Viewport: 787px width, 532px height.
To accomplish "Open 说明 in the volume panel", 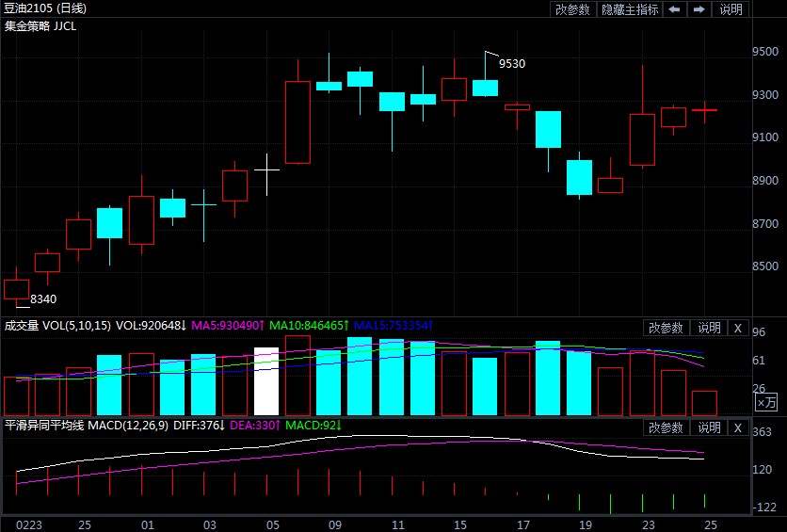I will [x=708, y=328].
